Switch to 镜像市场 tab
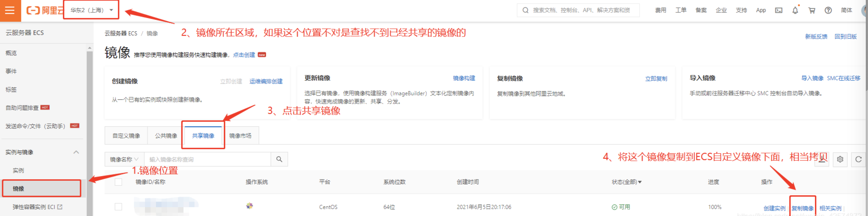 click(240, 135)
